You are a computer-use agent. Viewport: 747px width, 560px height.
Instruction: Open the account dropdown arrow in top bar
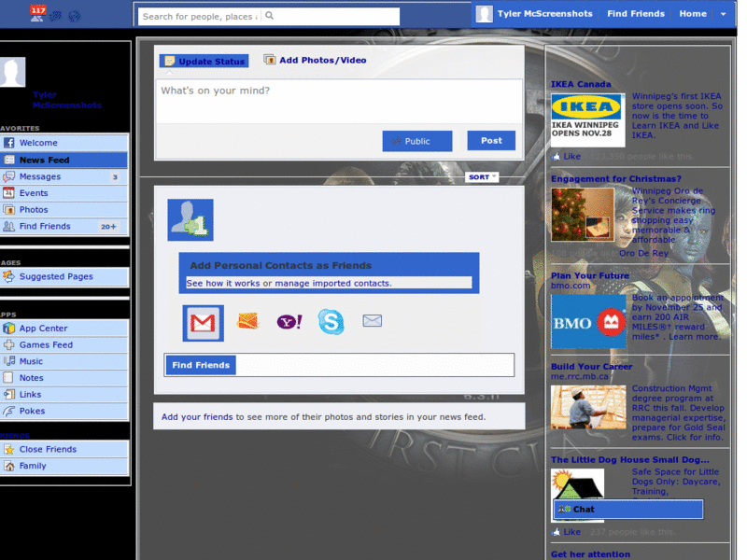point(723,14)
